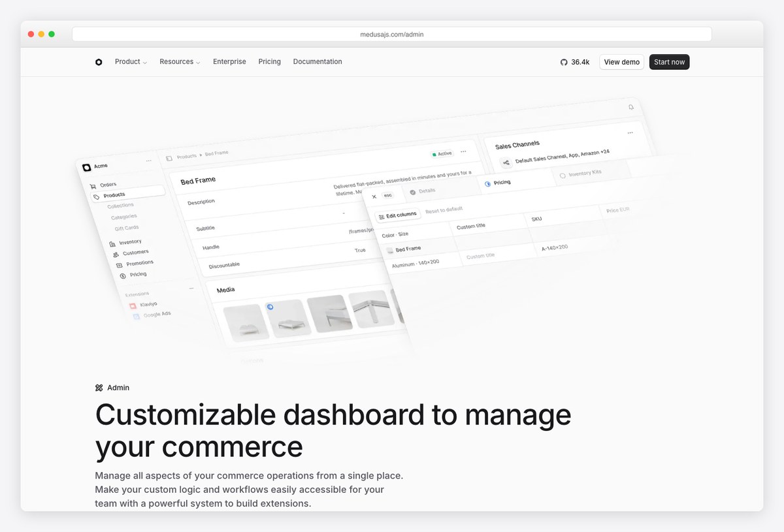
Task: Open the GitHub icon showing 36.4k stars
Action: point(564,62)
